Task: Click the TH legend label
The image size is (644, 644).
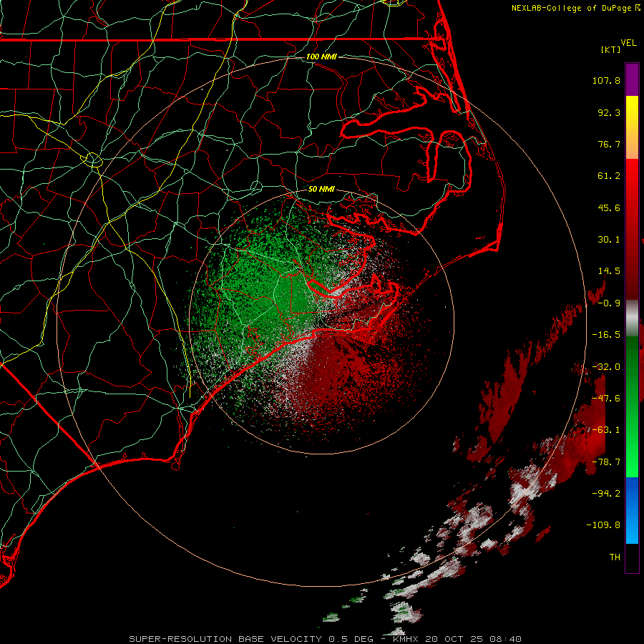Action: point(615,557)
